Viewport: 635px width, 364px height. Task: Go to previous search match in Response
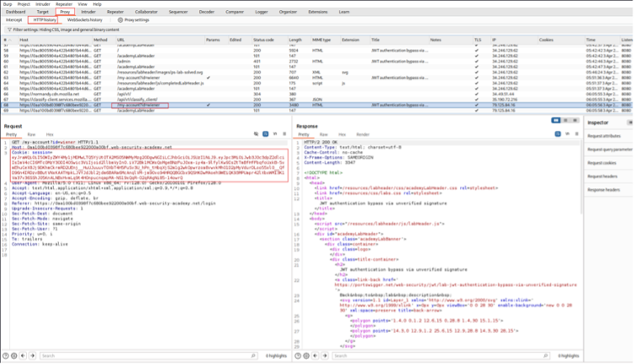(x=315, y=356)
